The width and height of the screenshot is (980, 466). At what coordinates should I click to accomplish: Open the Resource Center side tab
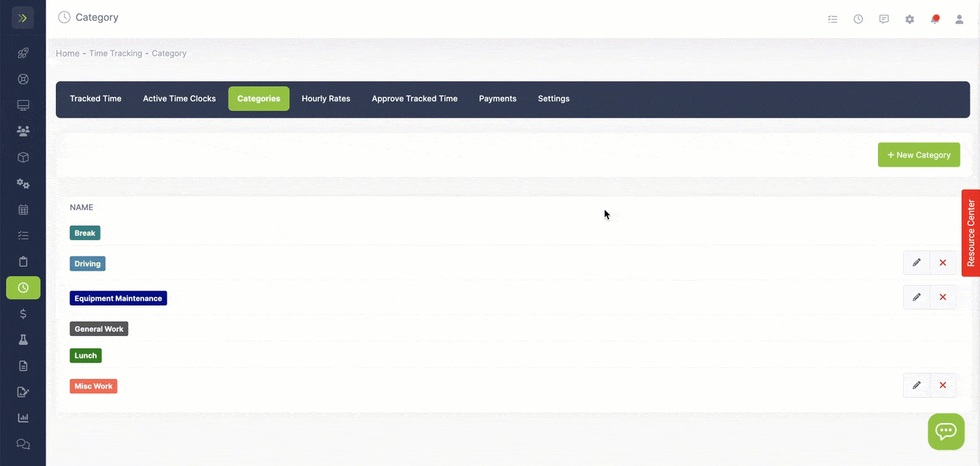970,233
